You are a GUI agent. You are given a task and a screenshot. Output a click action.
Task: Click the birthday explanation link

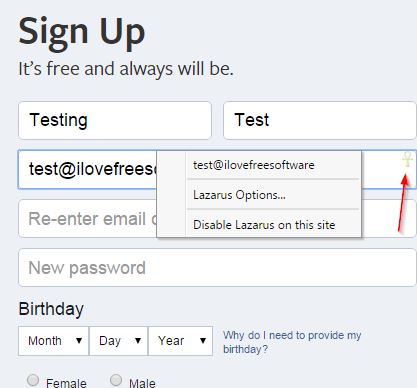pyautogui.click(x=292, y=342)
